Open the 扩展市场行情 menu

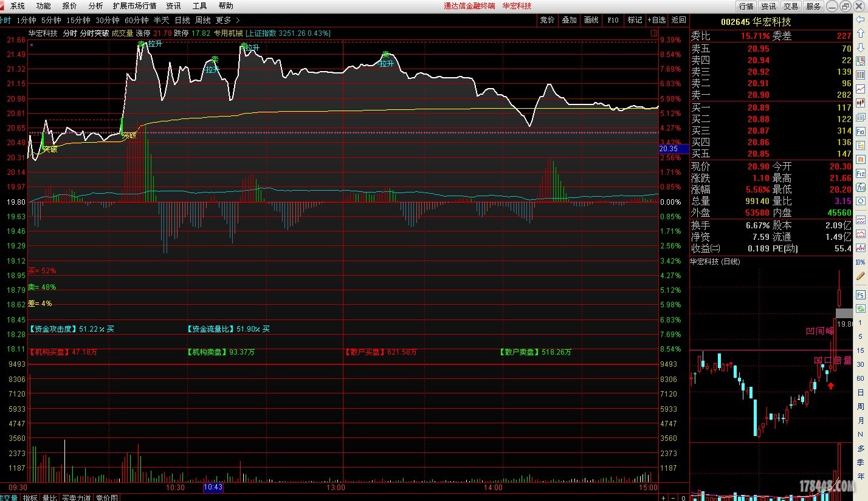pos(134,6)
